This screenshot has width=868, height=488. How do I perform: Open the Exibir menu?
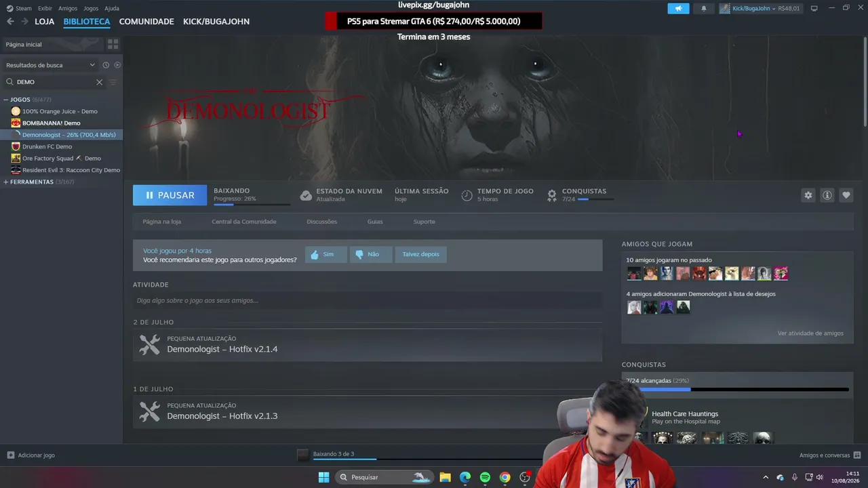click(x=45, y=8)
